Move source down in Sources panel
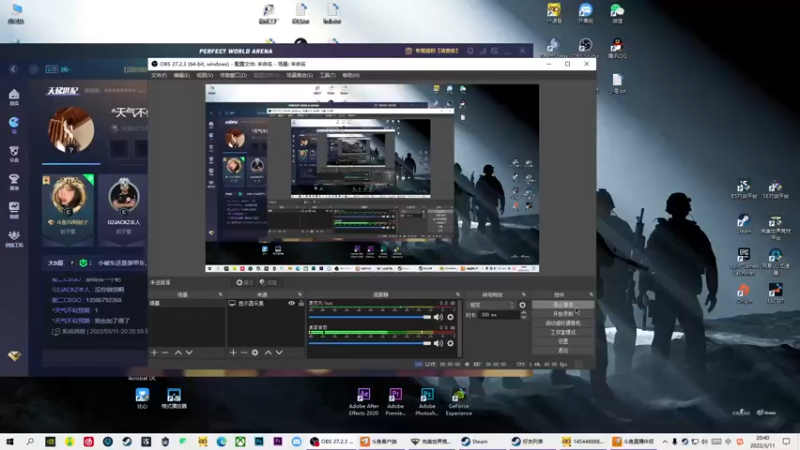The height and width of the screenshot is (450, 800). point(279,353)
